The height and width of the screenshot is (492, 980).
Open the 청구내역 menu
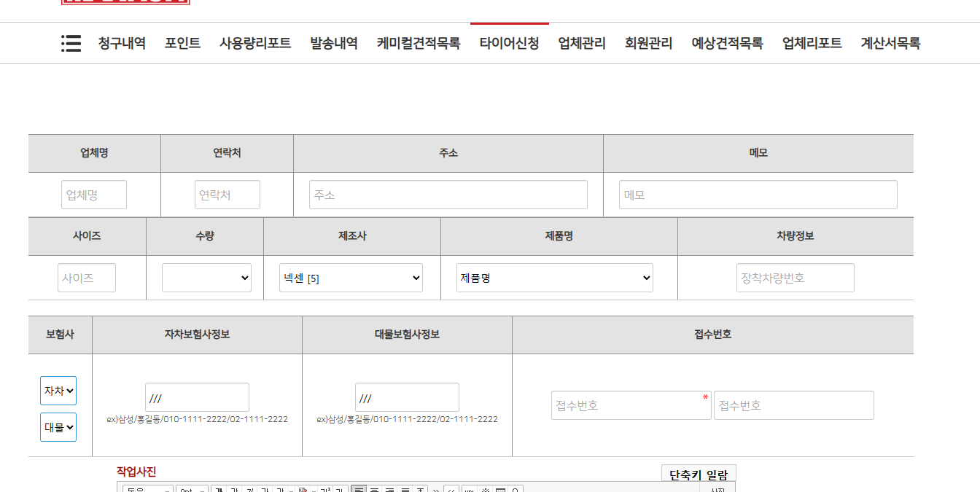point(122,44)
